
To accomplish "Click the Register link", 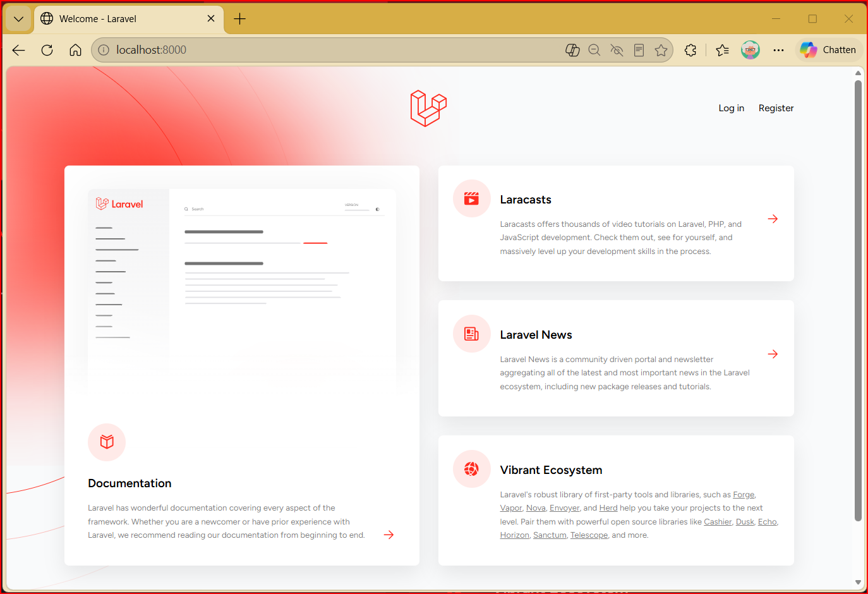I will pyautogui.click(x=776, y=108).
